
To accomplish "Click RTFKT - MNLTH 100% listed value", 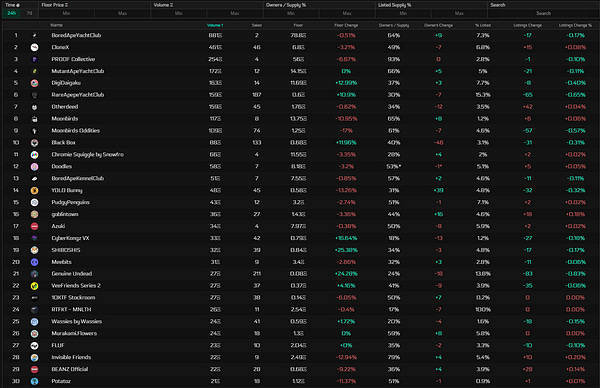I will tap(483, 310).
